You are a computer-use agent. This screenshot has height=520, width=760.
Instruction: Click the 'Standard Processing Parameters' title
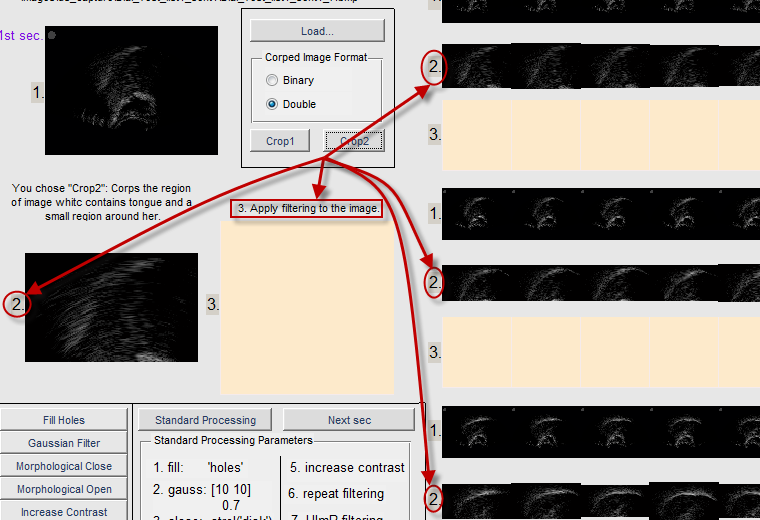pyautogui.click(x=233, y=440)
